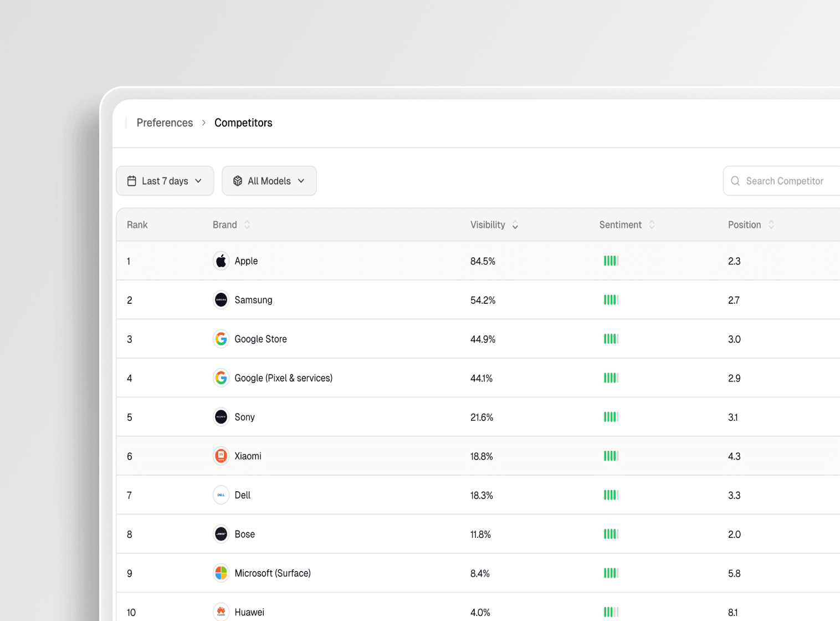This screenshot has height=621, width=840.
Task: Click the Apple brand logo
Action: (x=221, y=261)
